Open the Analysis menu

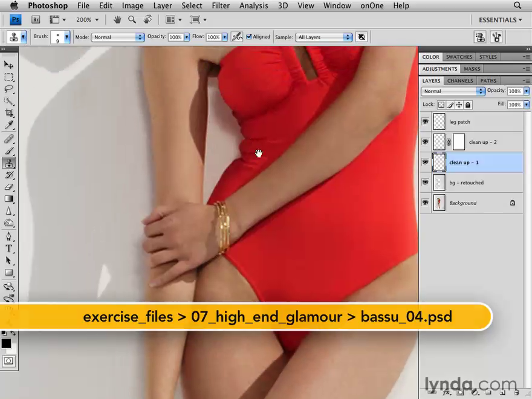click(254, 6)
